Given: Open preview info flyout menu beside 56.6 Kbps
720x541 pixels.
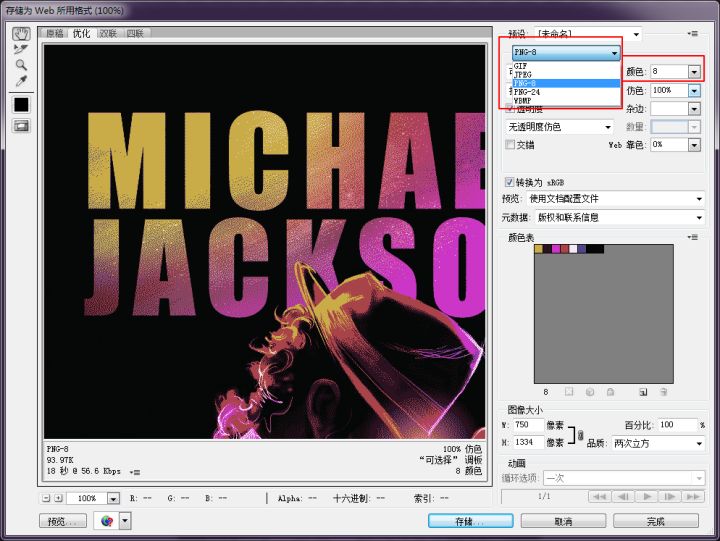Looking at the screenshot, I should [135, 472].
